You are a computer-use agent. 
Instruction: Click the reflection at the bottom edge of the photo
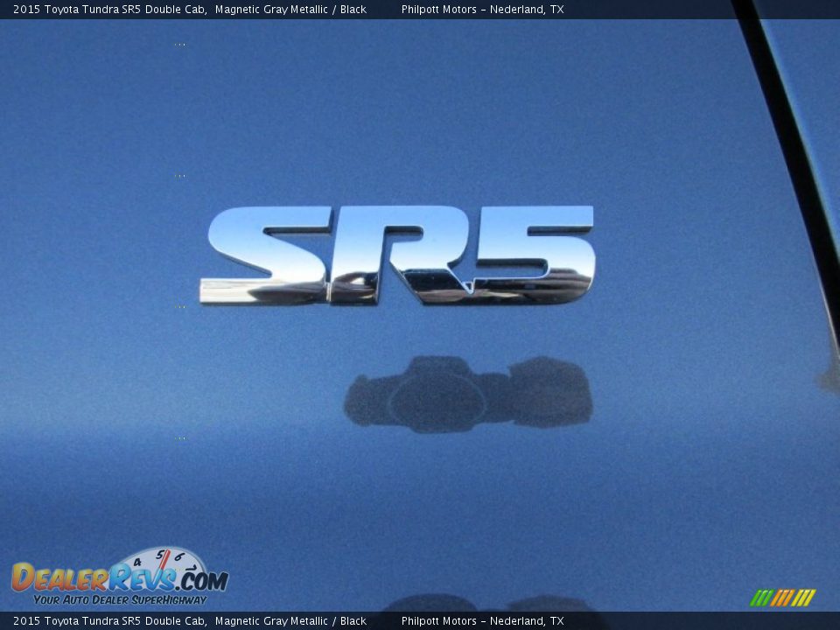pos(490,604)
